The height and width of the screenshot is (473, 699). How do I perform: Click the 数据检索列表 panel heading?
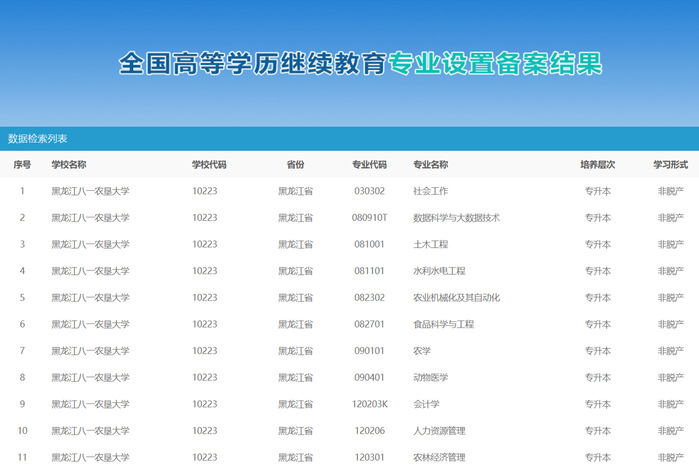click(38, 139)
